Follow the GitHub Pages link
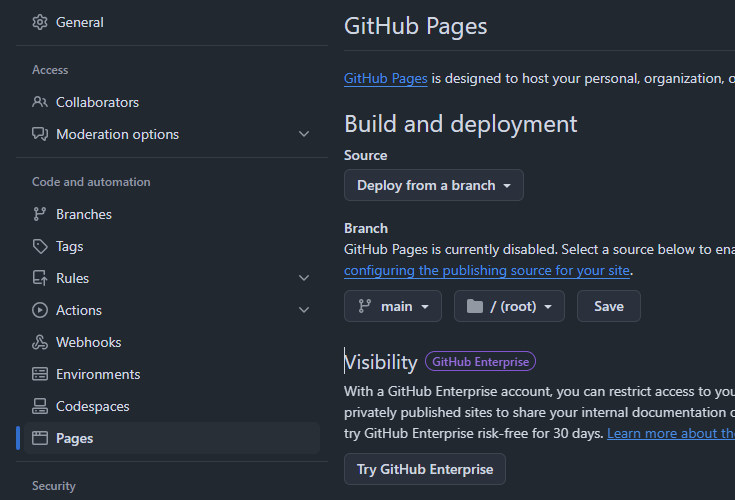 point(385,78)
